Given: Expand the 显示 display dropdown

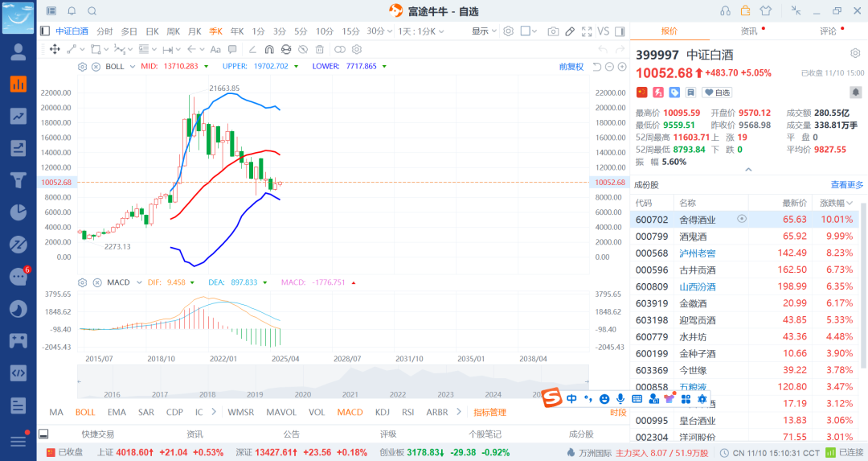Looking at the screenshot, I should [485, 31].
